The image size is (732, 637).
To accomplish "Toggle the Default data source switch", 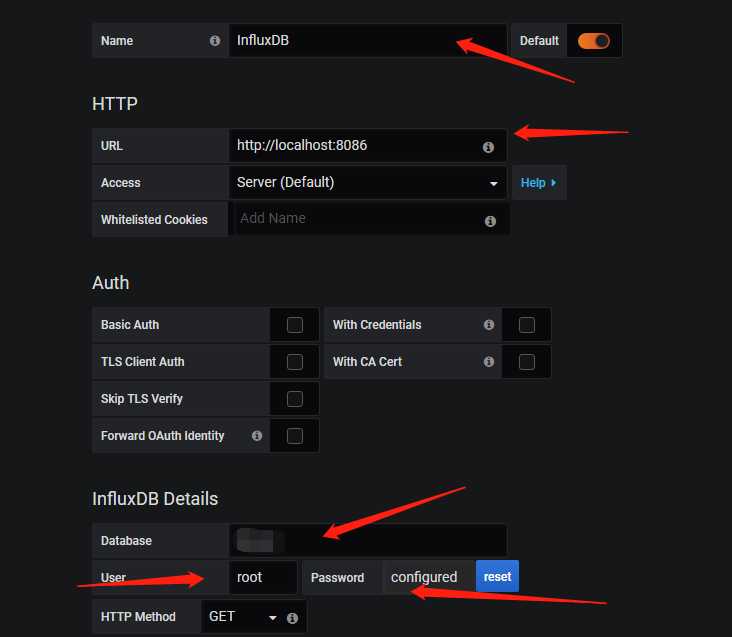I will pos(593,41).
